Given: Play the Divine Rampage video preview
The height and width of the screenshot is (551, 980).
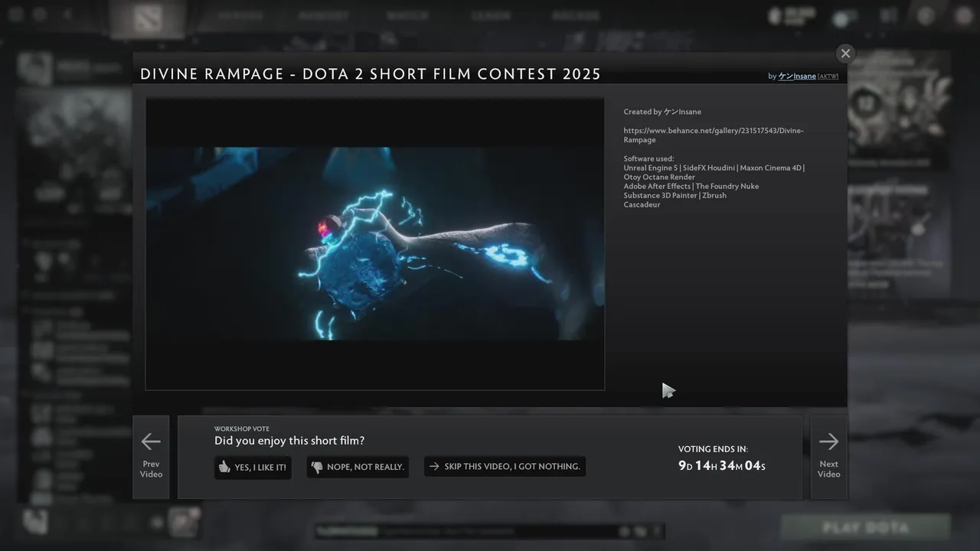Looking at the screenshot, I should (375, 244).
